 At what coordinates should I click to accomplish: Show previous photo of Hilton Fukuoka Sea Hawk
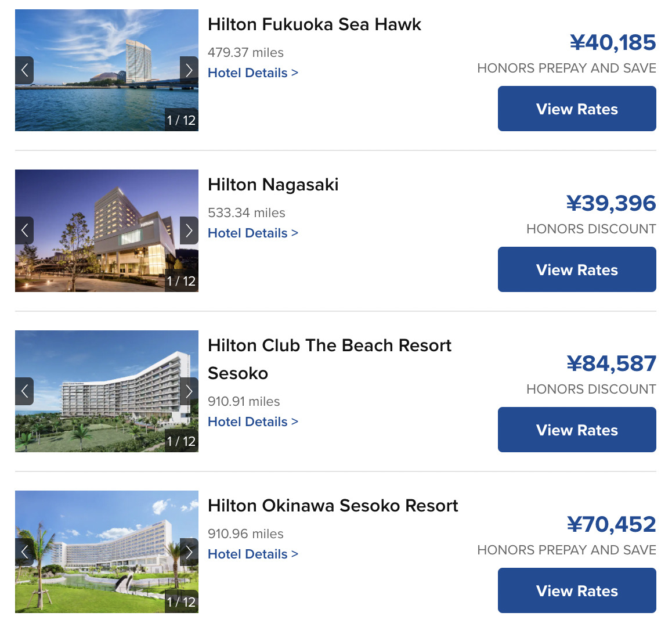tap(24, 70)
